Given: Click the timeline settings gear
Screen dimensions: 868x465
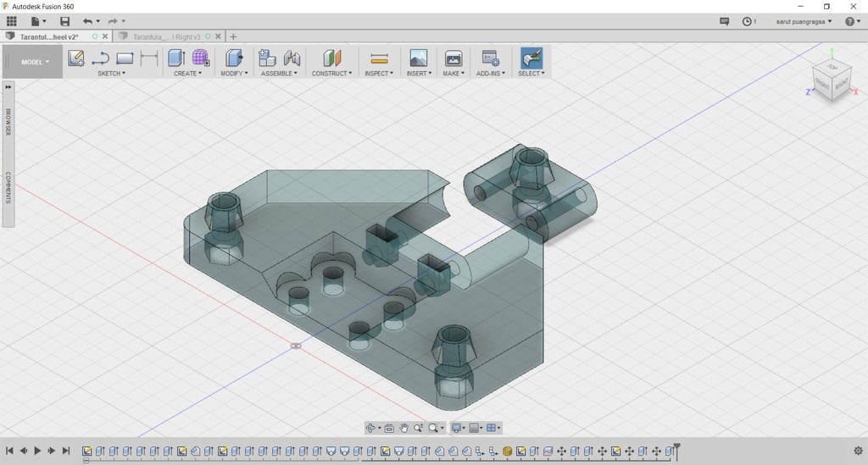Looking at the screenshot, I should point(858,451).
